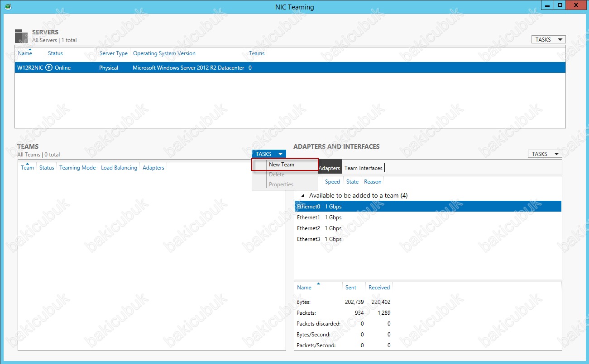Sort teams by the Teaming Mode column
This screenshot has width=589, height=364.
[77, 168]
